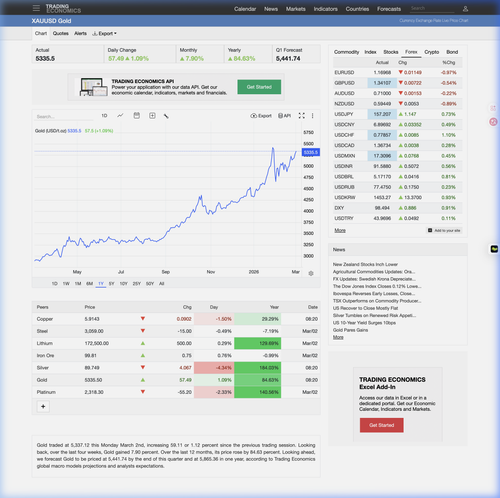The height and width of the screenshot is (498, 500).
Task: Switch to the Index tab
Action: [370, 52]
